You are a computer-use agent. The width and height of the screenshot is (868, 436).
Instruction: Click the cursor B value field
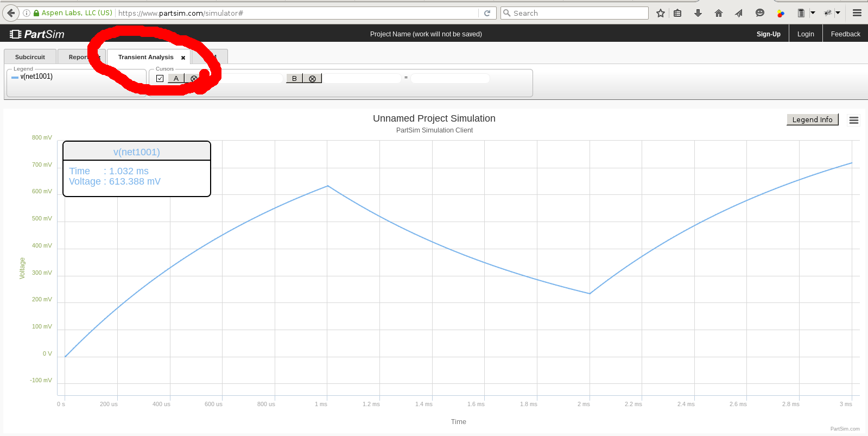(x=362, y=79)
